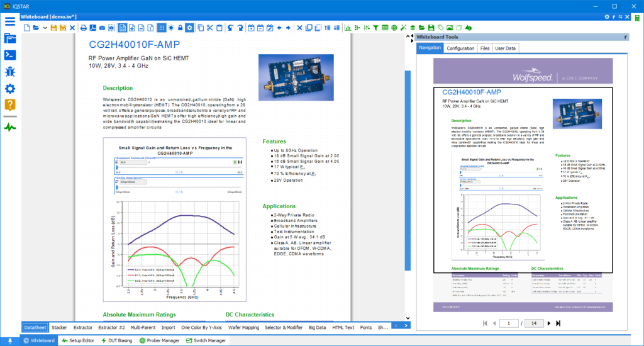Take a snapshot with the camera icon
The image size is (644, 346).
pyautogui.click(x=102, y=28)
